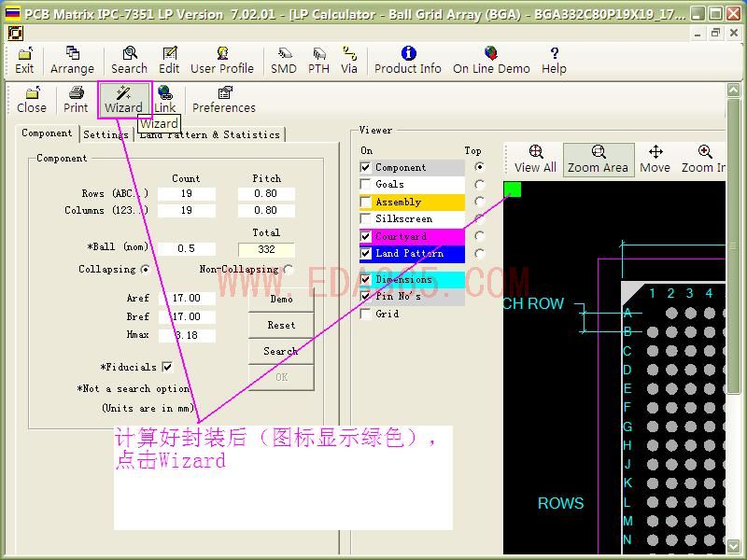Click the Rows pitch field
Screen dimensions: 747x560
[x=266, y=194]
